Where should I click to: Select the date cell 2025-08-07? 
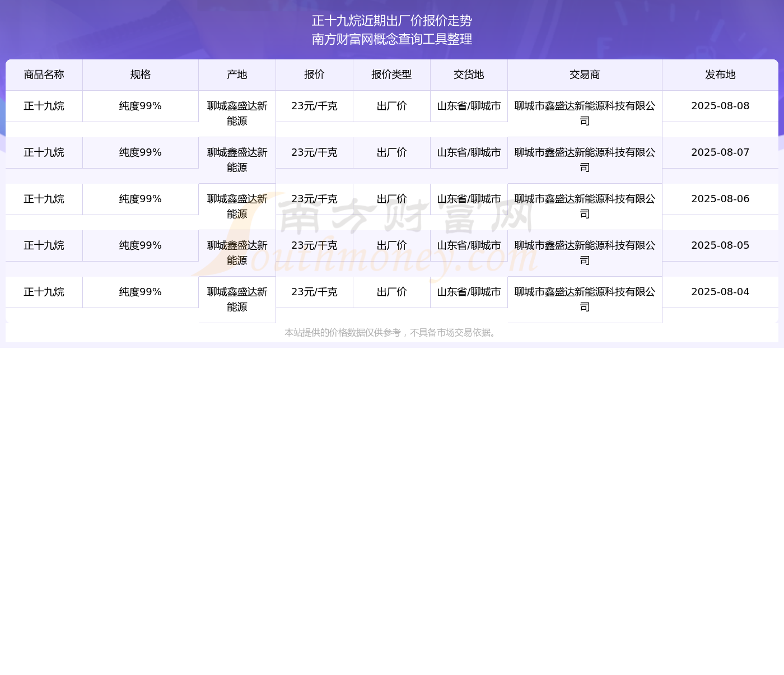coord(720,152)
